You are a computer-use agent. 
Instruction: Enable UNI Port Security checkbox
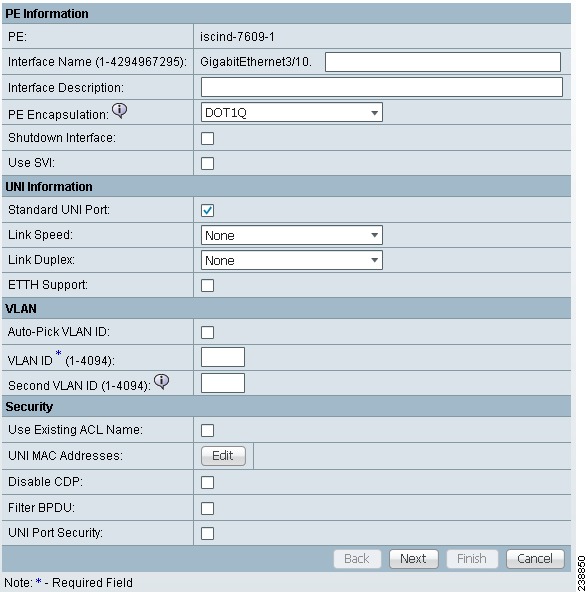click(207, 533)
